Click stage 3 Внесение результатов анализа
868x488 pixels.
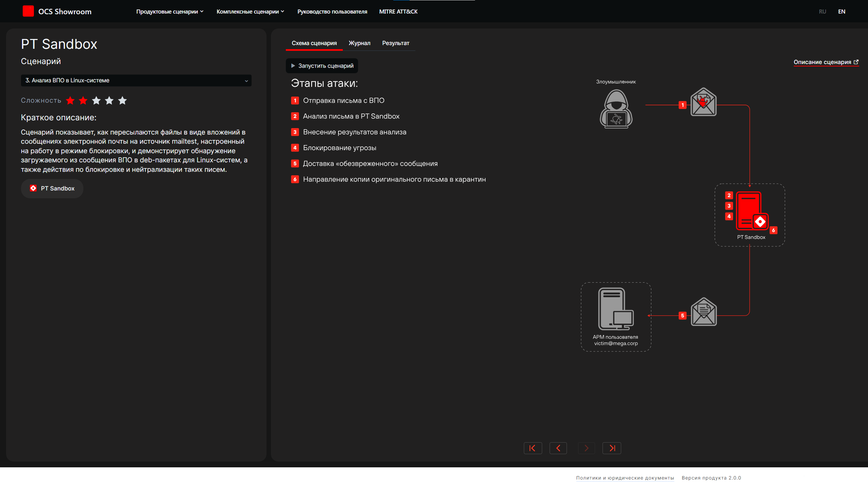349,132
